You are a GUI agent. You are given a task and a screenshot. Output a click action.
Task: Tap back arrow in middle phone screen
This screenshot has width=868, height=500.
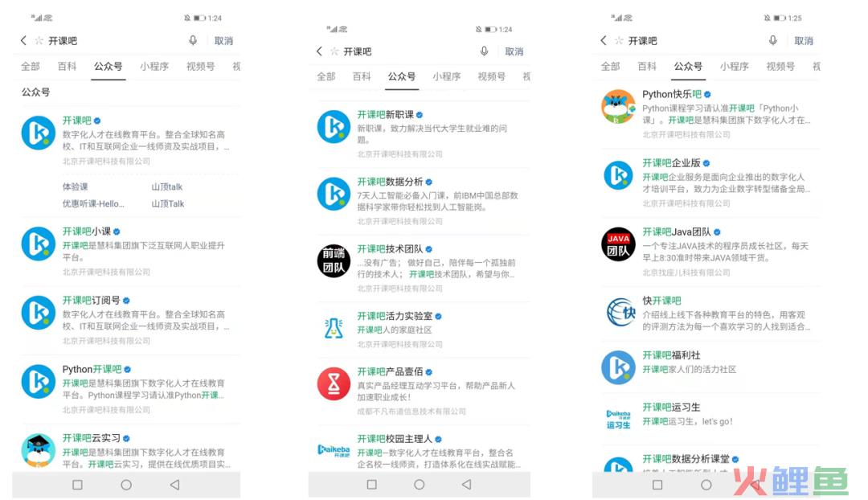(319, 51)
